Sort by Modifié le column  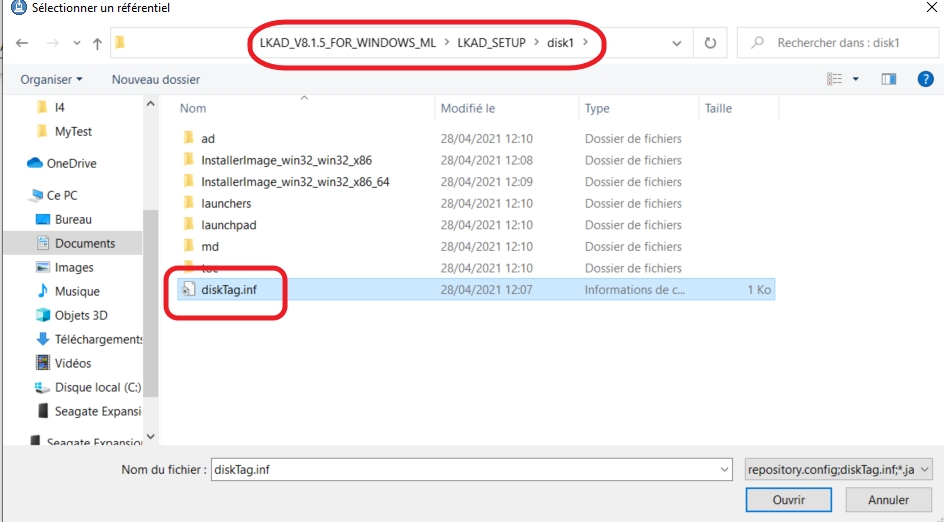468,108
